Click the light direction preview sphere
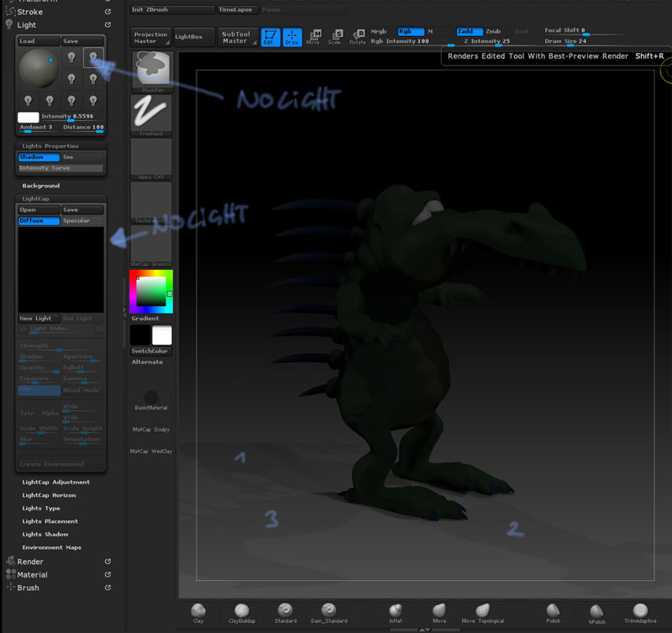Viewport: 672px width, 633px height. click(39, 68)
